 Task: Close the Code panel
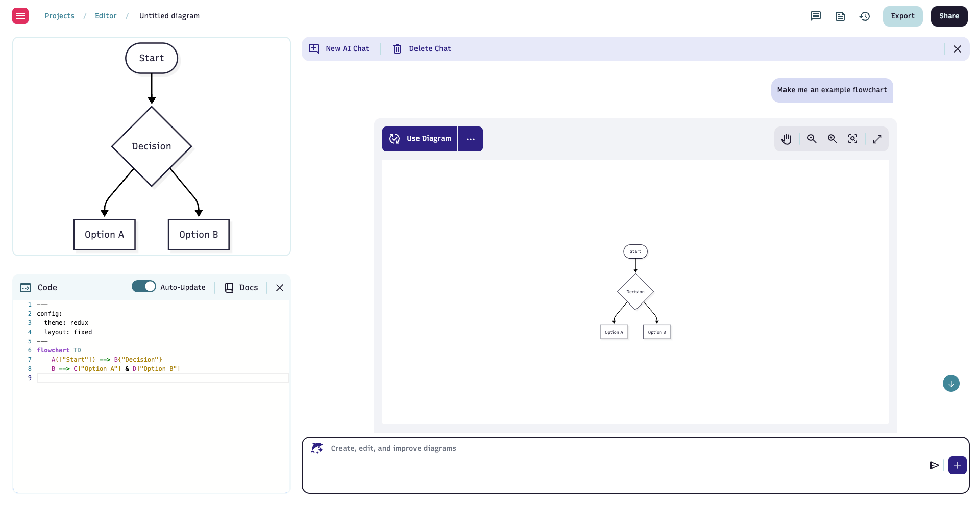click(x=280, y=288)
